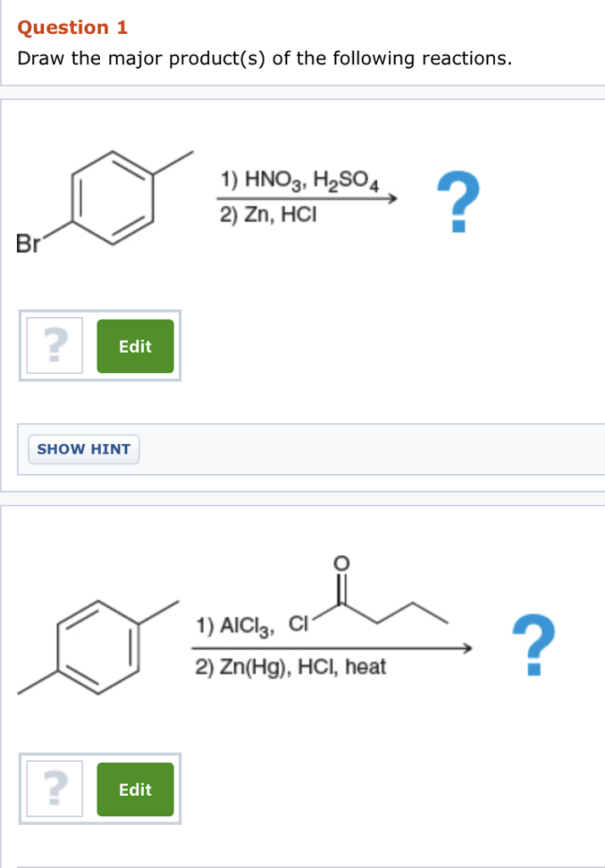Click the second reaction arrow
The image size is (605, 868).
332,648
